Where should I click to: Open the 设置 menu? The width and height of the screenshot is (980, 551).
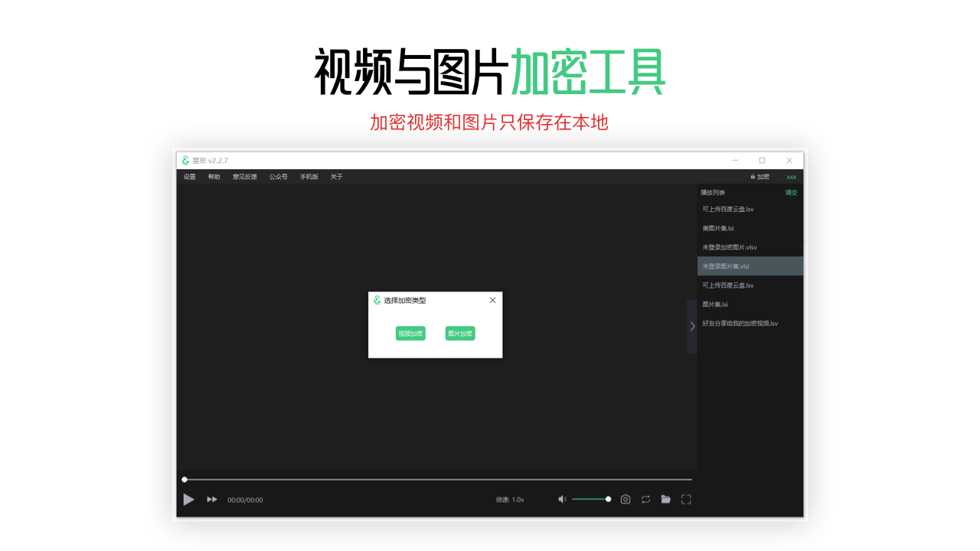(190, 177)
